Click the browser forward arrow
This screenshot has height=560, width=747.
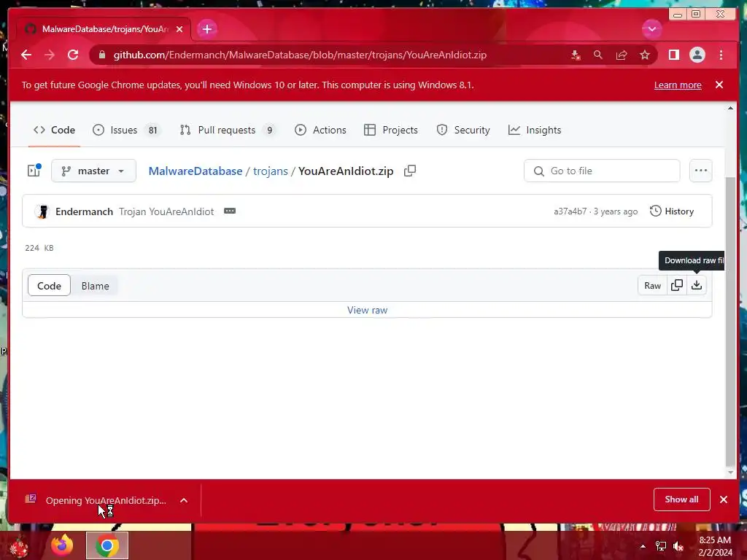(50, 55)
